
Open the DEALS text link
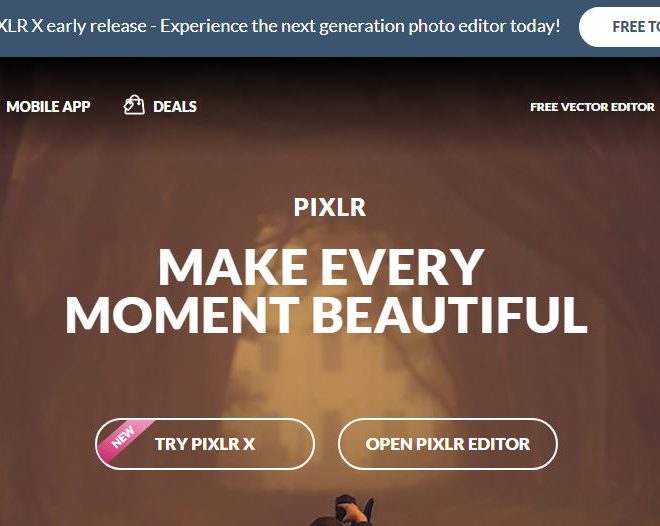point(175,106)
